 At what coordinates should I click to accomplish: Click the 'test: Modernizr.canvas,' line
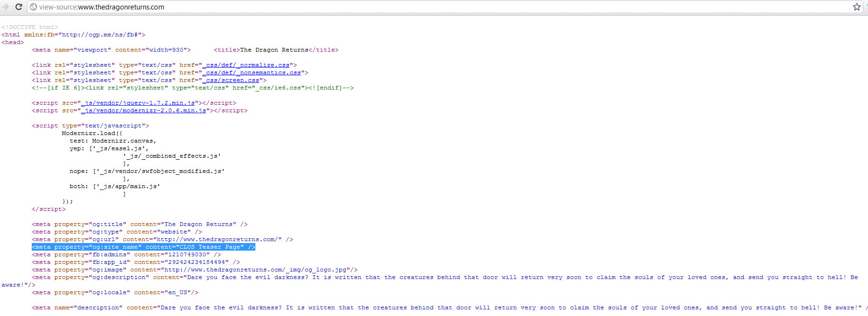click(x=113, y=141)
